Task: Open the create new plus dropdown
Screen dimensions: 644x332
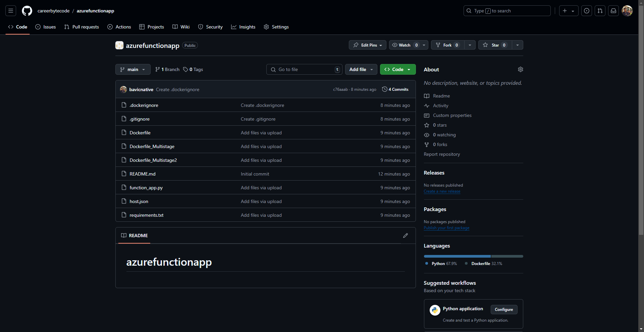Action: [x=569, y=11]
